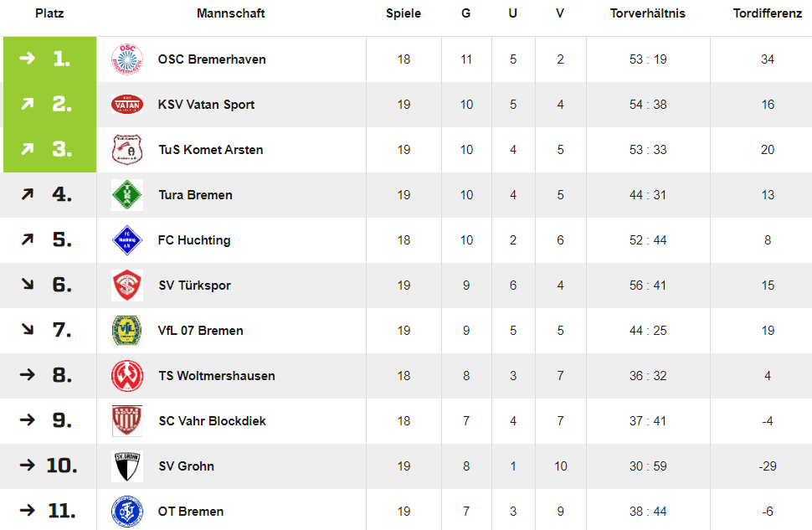Sort table by Tordifferenz column header
Image resolution: width=812 pixels, height=530 pixels.
click(768, 13)
